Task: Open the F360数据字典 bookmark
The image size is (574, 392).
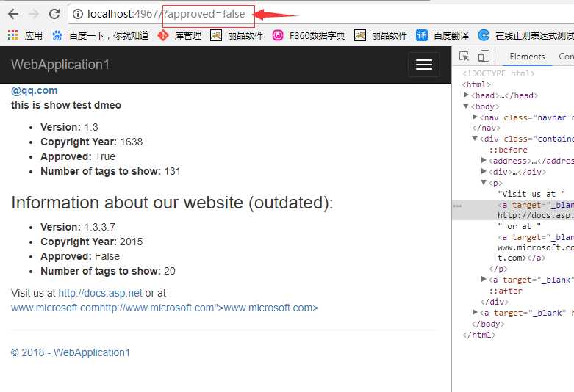Action: [309, 35]
